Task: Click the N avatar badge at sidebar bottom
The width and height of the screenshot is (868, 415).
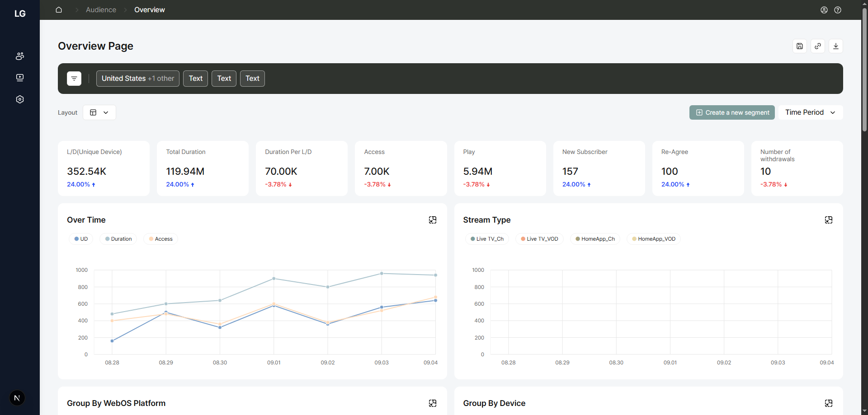Action: pos(17,398)
